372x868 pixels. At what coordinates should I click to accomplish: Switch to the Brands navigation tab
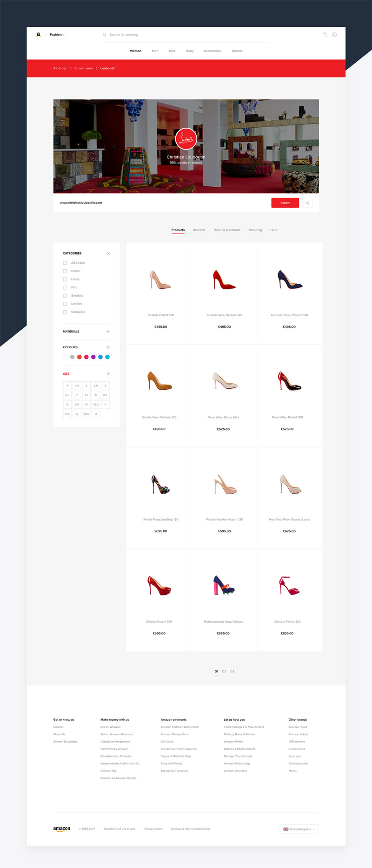(237, 51)
